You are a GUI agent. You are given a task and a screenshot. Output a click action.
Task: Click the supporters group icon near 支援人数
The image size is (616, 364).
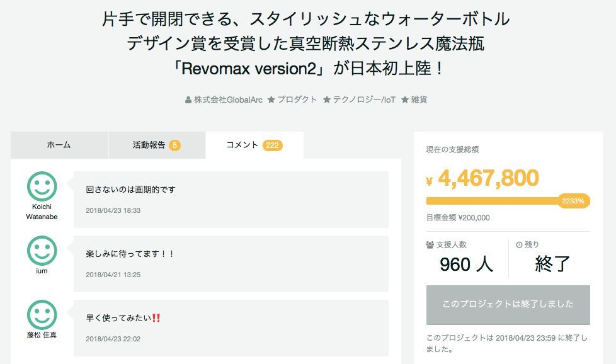(430, 244)
